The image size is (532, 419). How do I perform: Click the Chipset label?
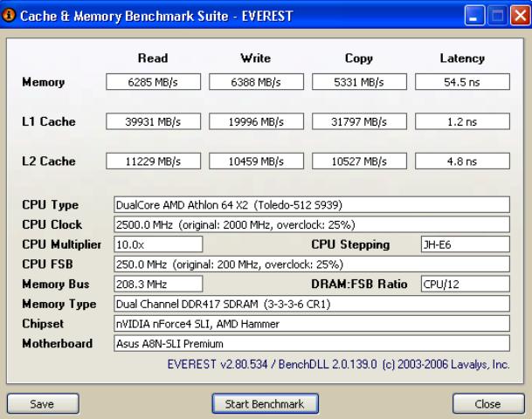tap(43, 324)
